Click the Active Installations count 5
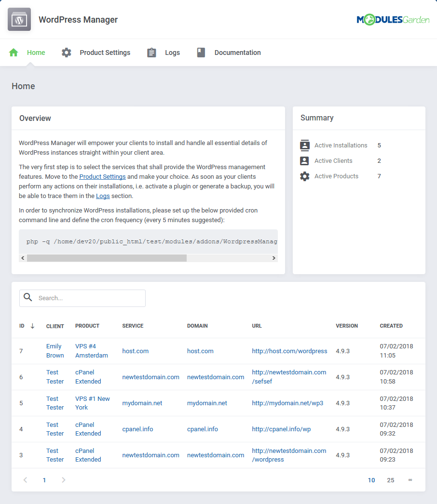This screenshot has width=437, height=504. click(379, 146)
